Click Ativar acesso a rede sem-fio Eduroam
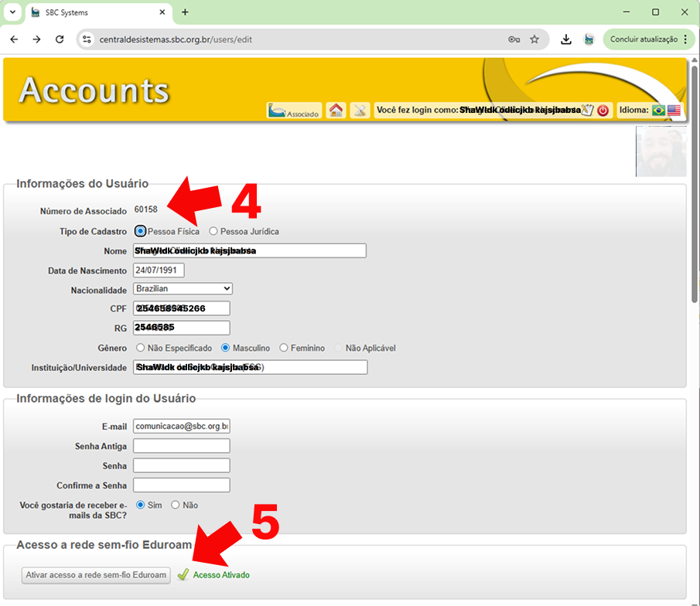The image size is (700, 606). pos(96,575)
